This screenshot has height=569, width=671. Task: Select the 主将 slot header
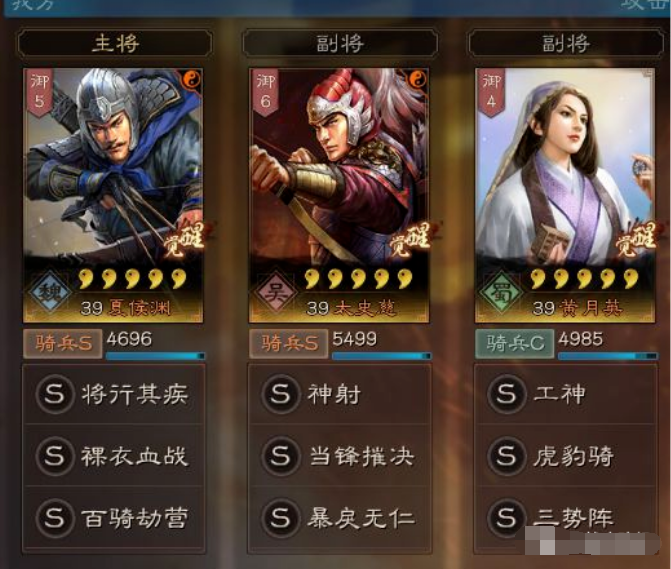(115, 43)
